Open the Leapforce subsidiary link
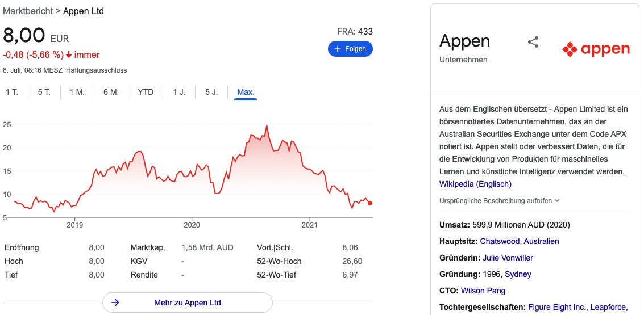This screenshot has width=644, height=315. pyautogui.click(x=609, y=307)
